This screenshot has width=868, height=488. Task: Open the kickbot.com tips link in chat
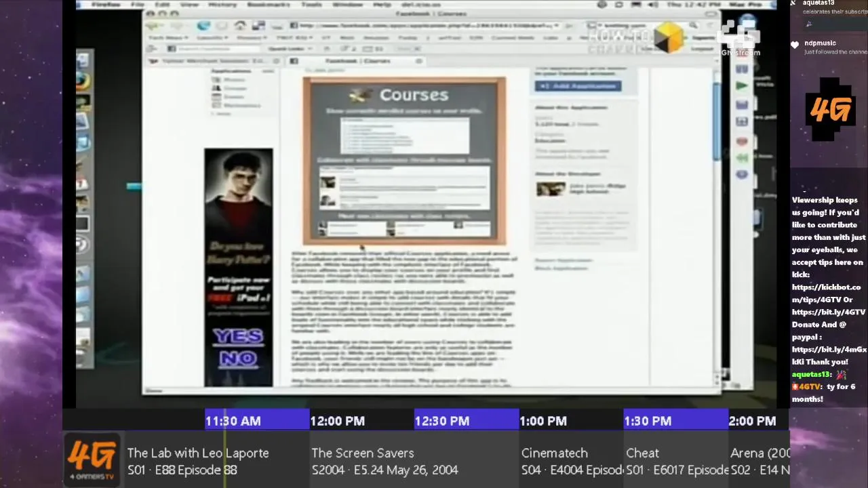pyautogui.click(x=827, y=293)
